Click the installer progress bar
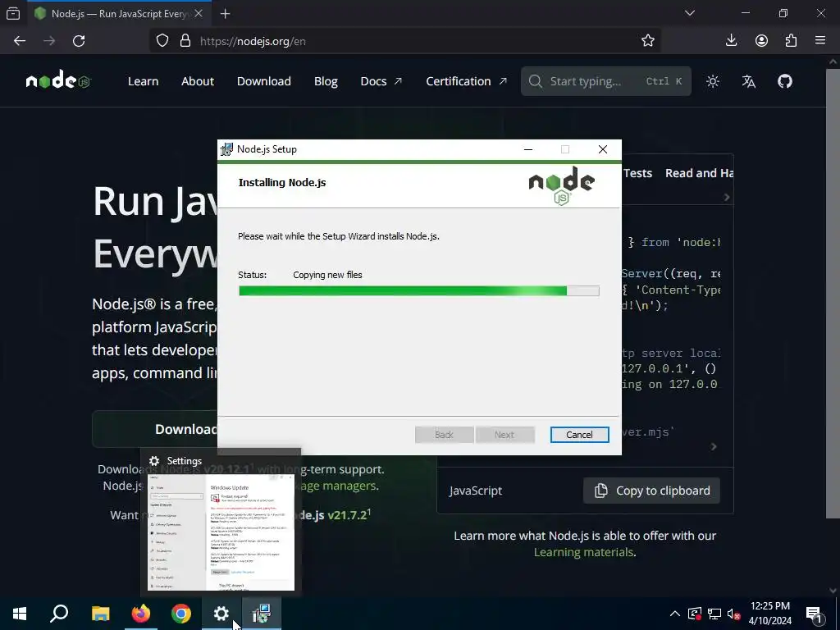 click(x=419, y=291)
